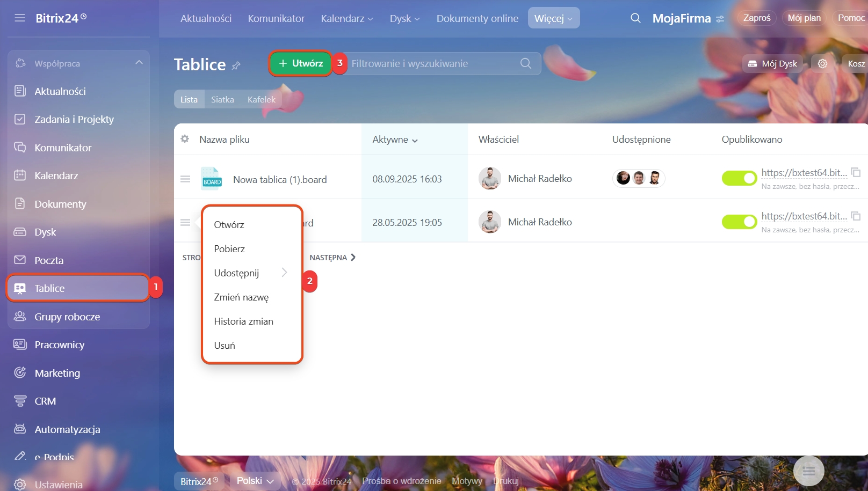Click the Pomoc button
Viewport: 868px width, 491px height.
pos(850,18)
